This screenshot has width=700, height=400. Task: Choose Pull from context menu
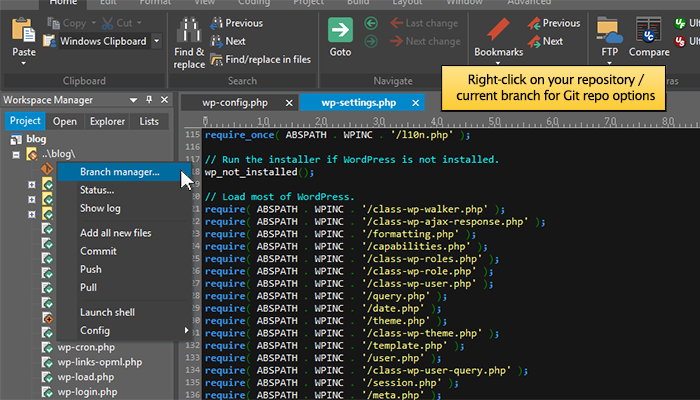(124, 288)
